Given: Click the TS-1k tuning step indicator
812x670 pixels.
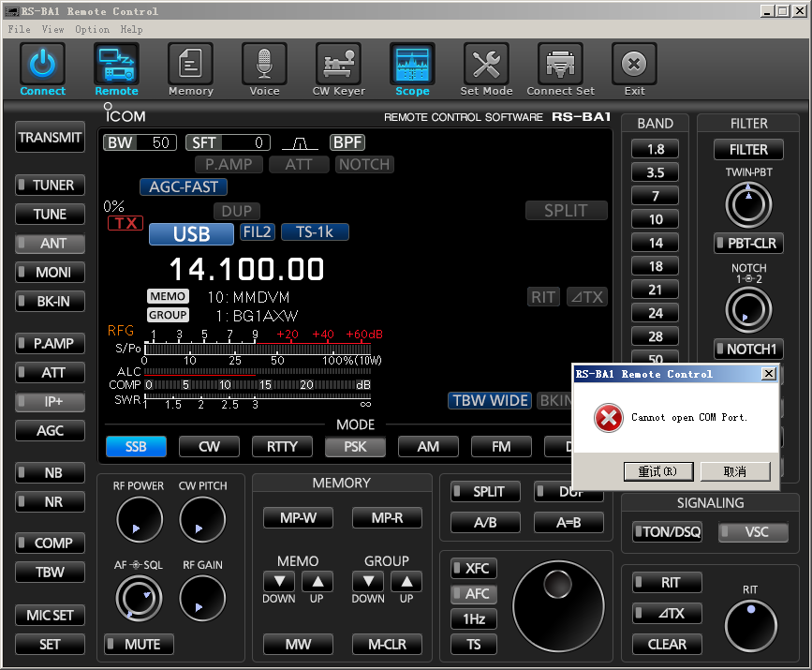Looking at the screenshot, I should 315,231.
